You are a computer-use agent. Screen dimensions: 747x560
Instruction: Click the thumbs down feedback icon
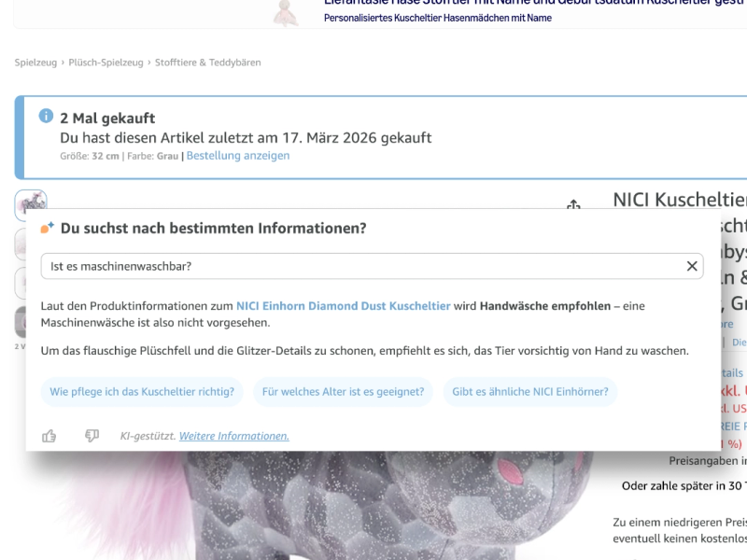click(x=92, y=436)
